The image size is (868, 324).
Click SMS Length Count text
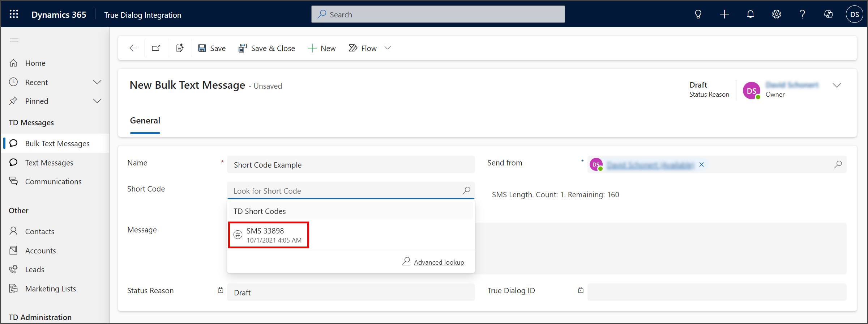point(555,195)
